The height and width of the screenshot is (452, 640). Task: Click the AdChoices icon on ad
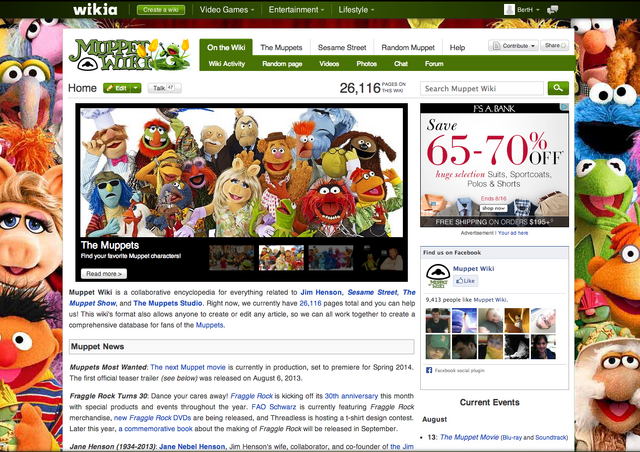tap(565, 107)
